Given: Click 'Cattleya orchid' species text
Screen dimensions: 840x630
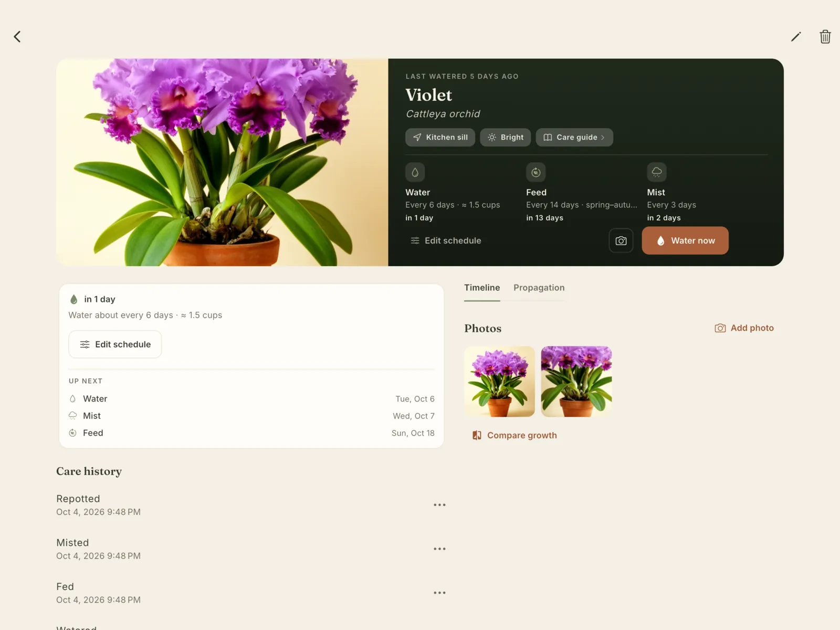Looking at the screenshot, I should (443, 114).
